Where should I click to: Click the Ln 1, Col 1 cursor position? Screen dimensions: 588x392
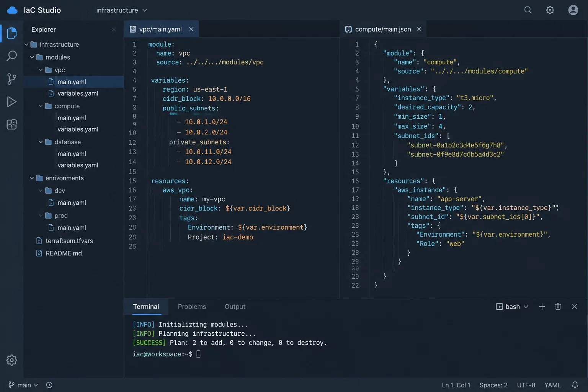(456, 385)
